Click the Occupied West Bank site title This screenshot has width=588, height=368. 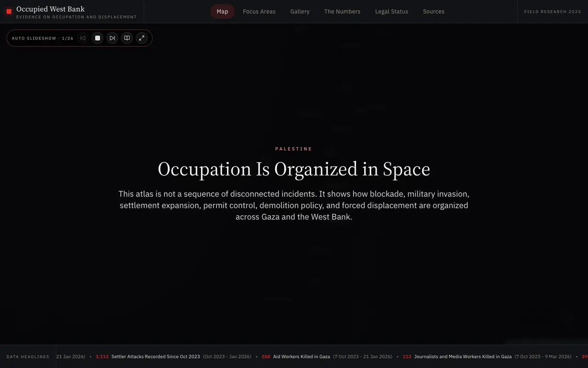(x=51, y=9)
